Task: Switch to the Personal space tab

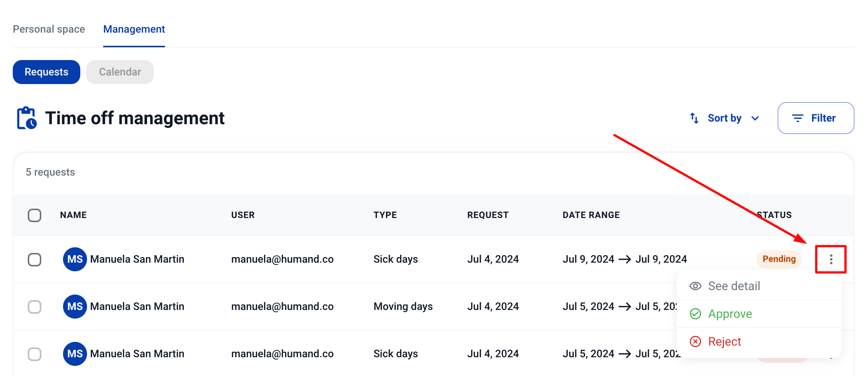Action: pos(49,29)
